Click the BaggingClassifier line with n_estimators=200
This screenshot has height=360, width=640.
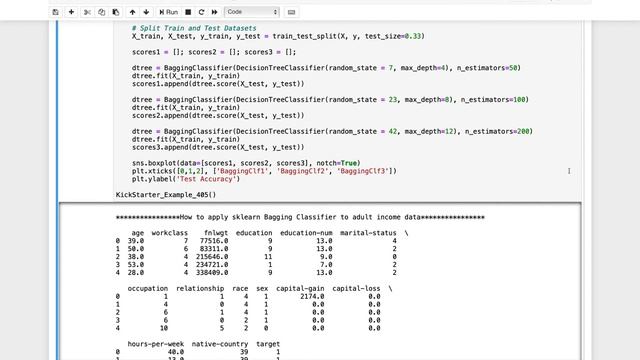(x=332, y=132)
